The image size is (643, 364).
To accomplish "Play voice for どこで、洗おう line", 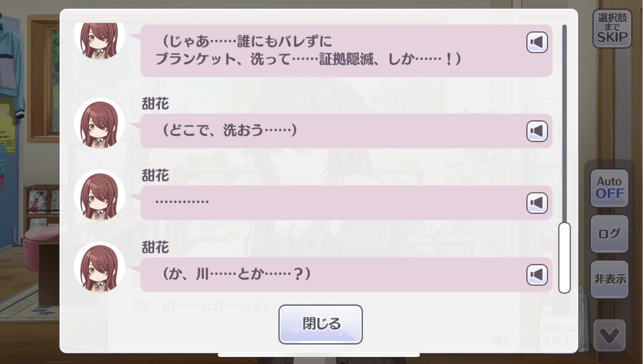I will click(x=537, y=131).
